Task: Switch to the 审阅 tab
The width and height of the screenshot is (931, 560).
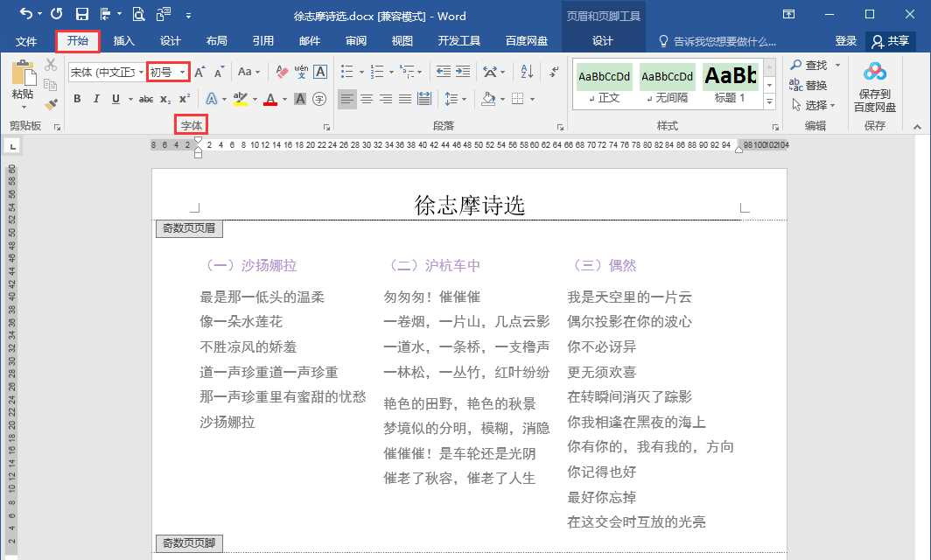Action: (x=355, y=41)
